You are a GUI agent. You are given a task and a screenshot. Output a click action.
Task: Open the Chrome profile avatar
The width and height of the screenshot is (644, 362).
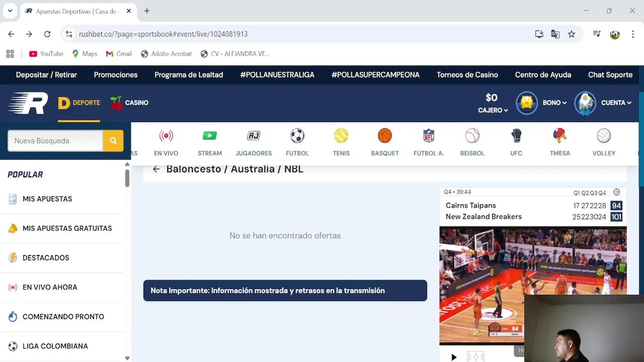[615, 34]
